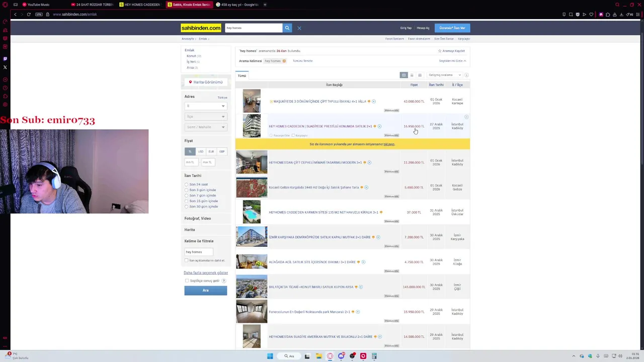Open the X icon in Opera sidebar
644x362 pixels.
click(x=5, y=67)
